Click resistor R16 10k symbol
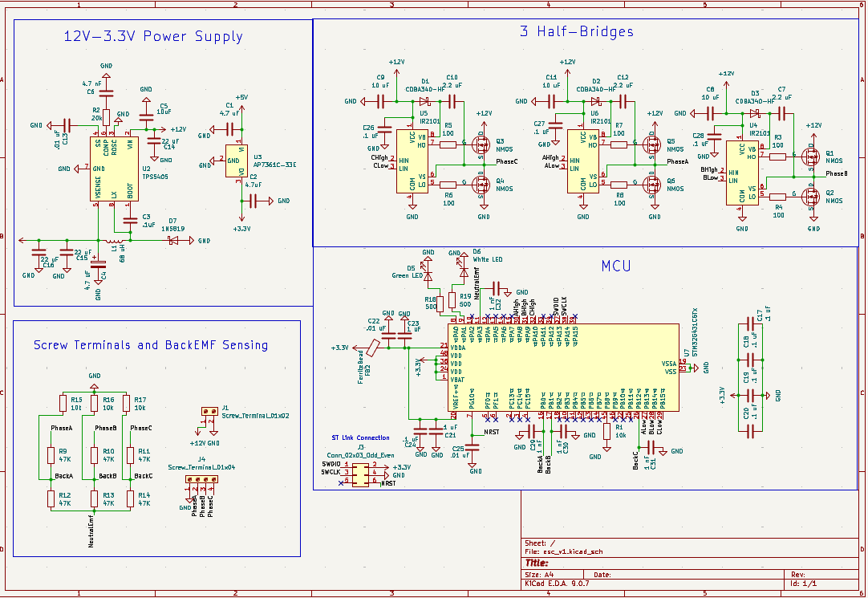Image resolution: width=868 pixels, height=598 pixels. 95,404
